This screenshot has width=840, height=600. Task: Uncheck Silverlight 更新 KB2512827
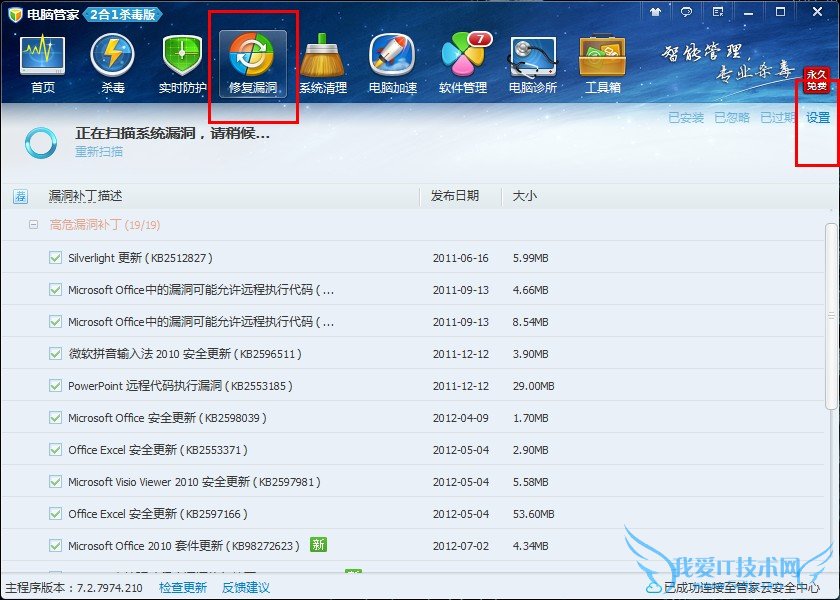pyautogui.click(x=55, y=258)
